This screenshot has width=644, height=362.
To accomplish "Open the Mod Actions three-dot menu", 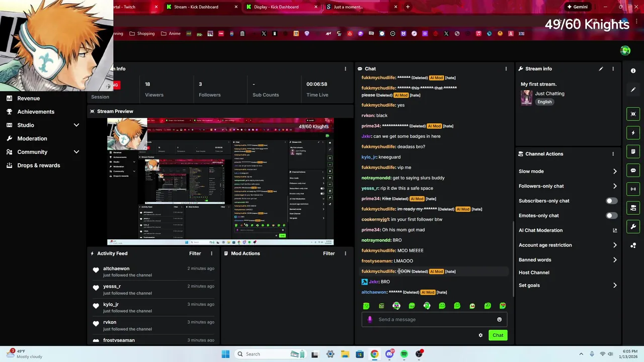I will [x=345, y=253].
